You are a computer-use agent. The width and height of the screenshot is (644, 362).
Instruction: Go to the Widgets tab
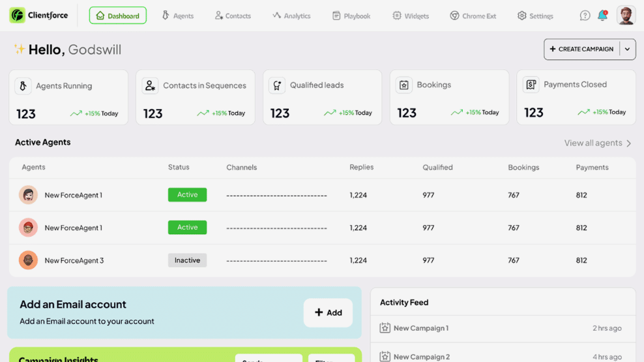click(411, 16)
